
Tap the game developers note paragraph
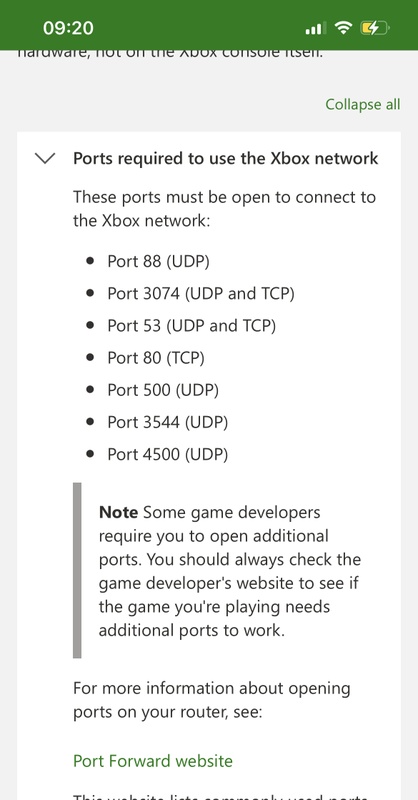(230, 571)
